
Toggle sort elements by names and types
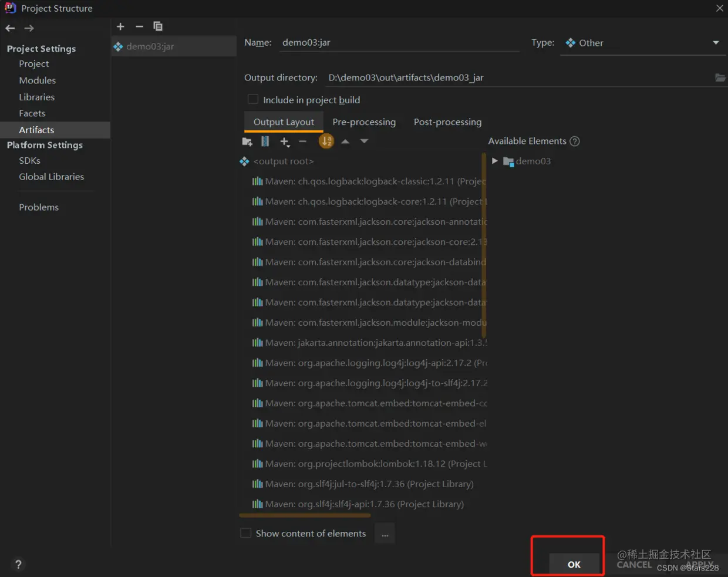(326, 141)
